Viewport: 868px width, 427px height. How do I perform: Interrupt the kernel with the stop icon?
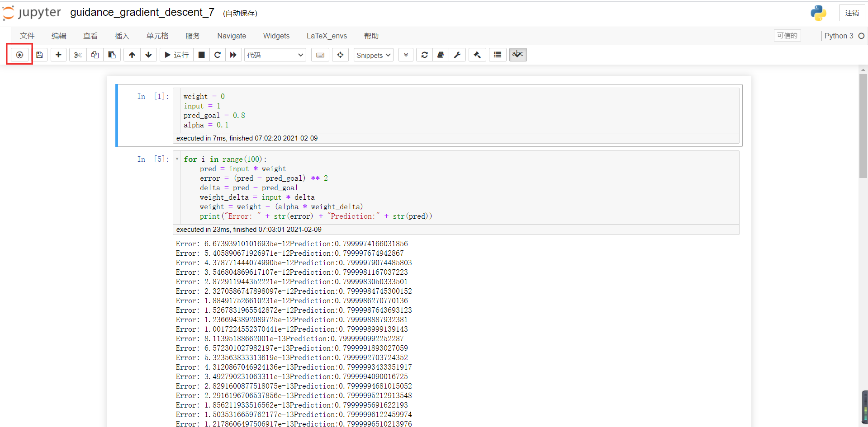point(202,55)
